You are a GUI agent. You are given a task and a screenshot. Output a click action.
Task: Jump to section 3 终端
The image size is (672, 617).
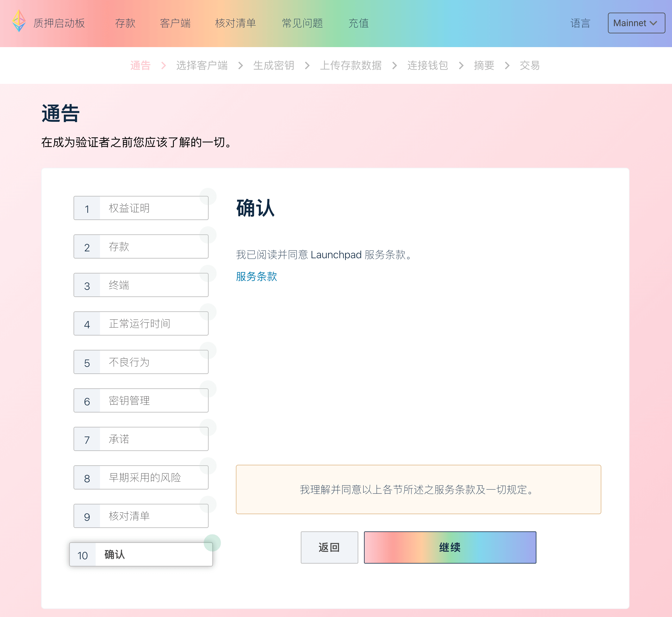click(x=141, y=285)
